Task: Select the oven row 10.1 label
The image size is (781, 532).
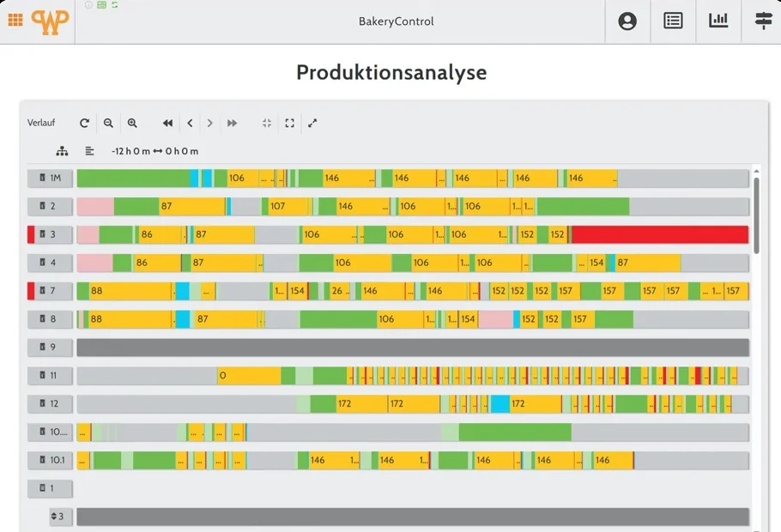Action: (x=50, y=460)
